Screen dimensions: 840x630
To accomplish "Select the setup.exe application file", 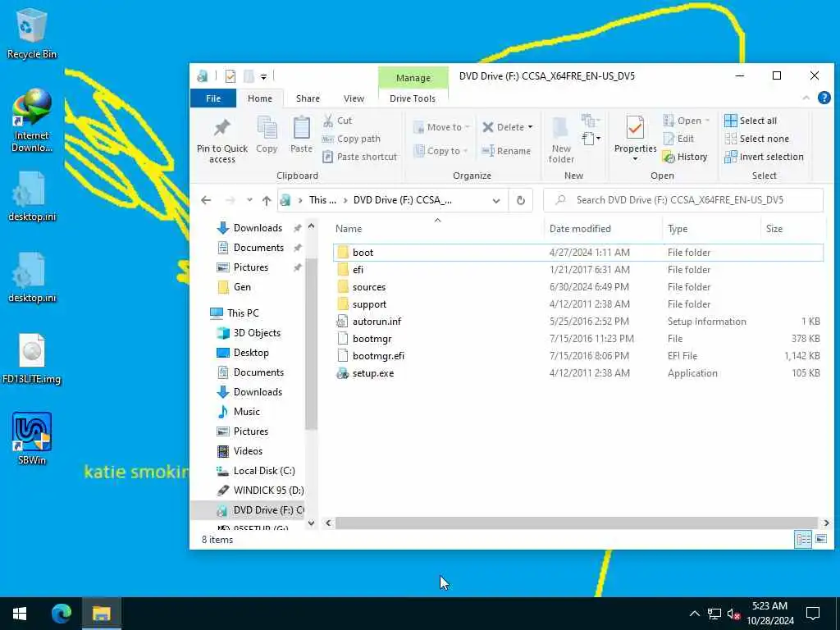I will (577, 373).
